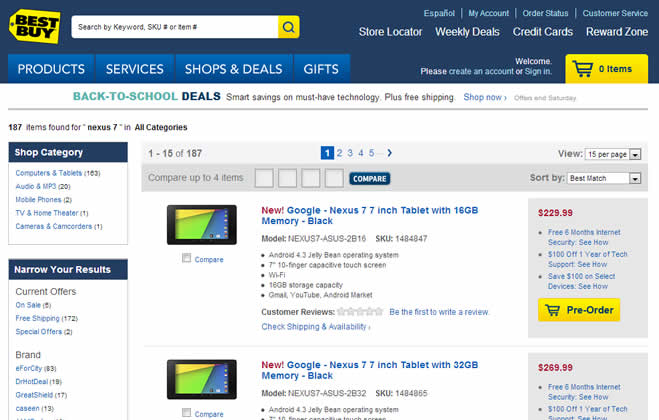The image size is (659, 420).
Task: Narrow results to Free Shipping
Action: [37, 318]
